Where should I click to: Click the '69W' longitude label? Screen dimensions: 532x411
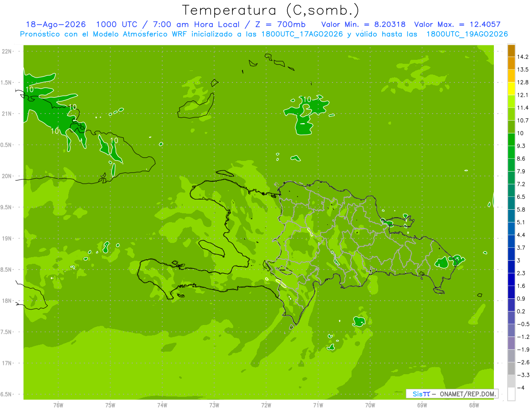coord(422,405)
